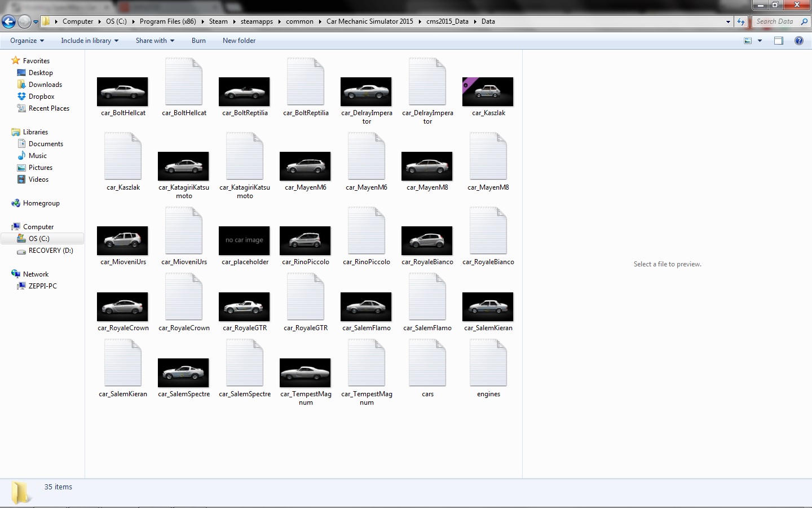Screen dimensions: 812x508
Task: Select the blank 'cars' file
Action: tap(427, 363)
